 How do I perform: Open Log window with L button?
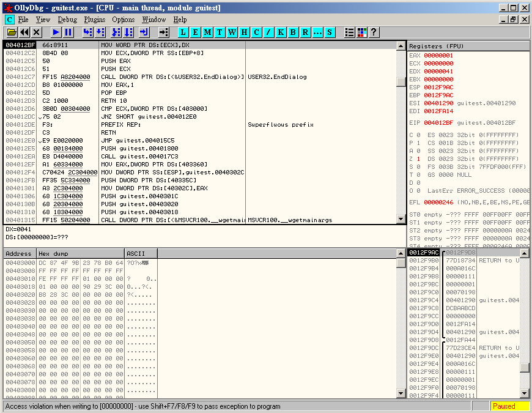tap(183, 32)
